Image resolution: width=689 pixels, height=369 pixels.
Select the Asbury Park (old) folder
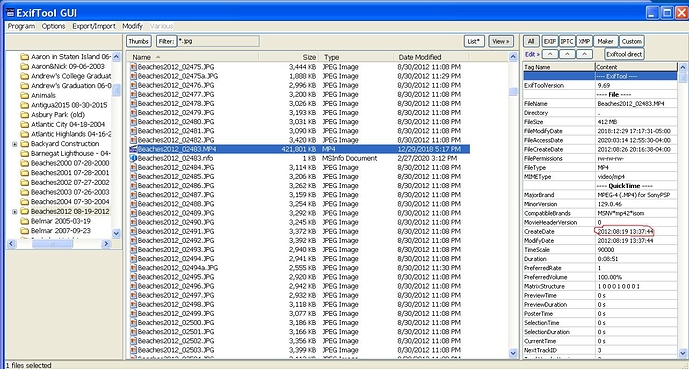[58, 115]
